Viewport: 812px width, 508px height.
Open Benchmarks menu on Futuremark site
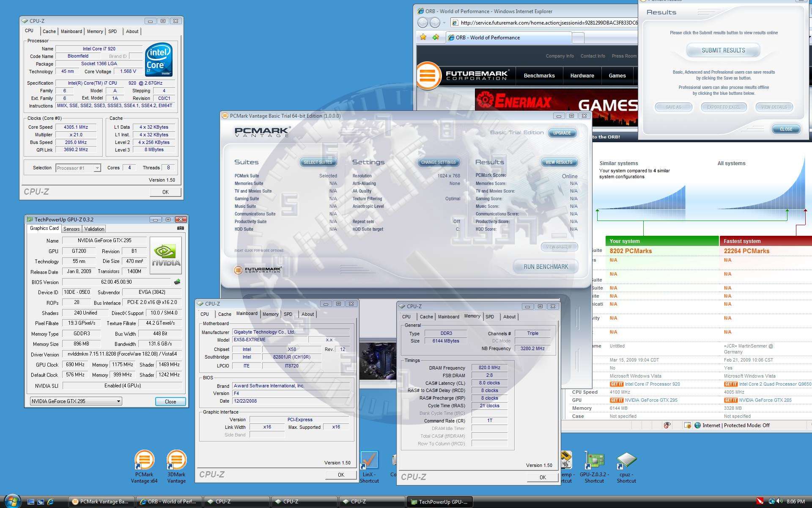tap(539, 76)
